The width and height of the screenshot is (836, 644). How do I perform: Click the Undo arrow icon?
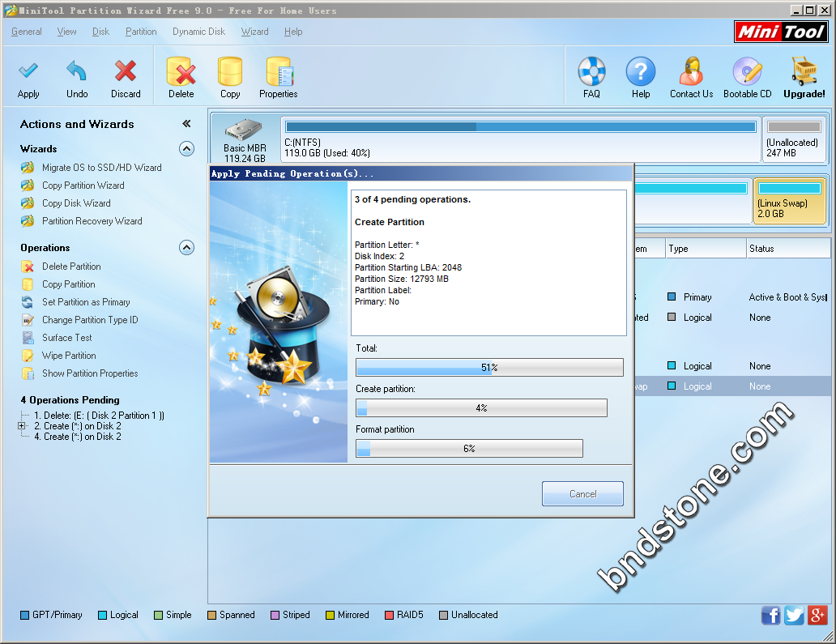[77, 71]
